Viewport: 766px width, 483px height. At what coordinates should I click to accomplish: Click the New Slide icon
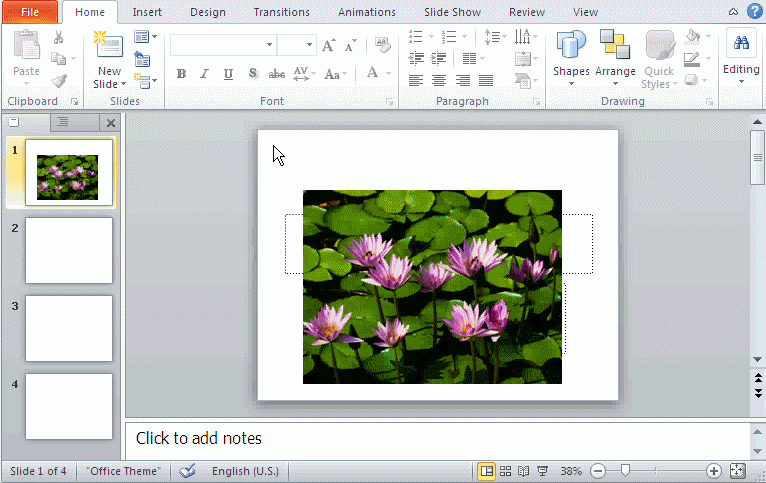point(108,46)
